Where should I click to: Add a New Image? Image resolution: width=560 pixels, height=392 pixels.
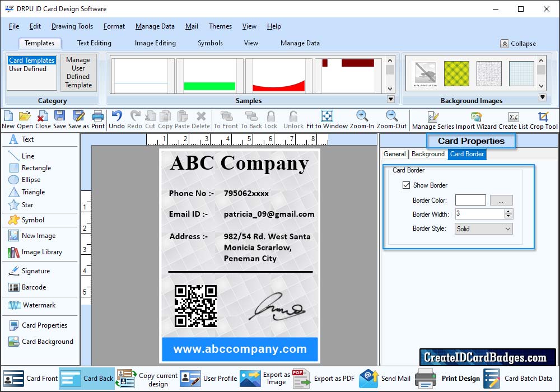(x=32, y=236)
